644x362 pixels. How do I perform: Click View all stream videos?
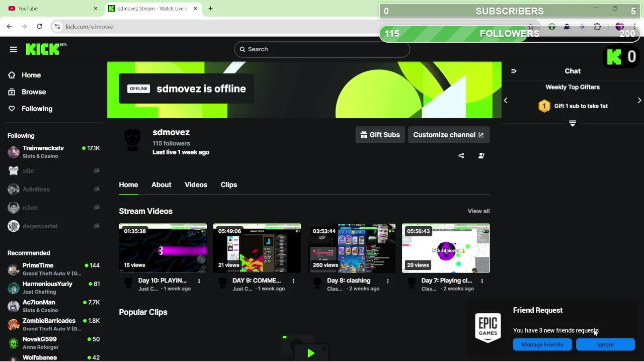pyautogui.click(x=478, y=211)
